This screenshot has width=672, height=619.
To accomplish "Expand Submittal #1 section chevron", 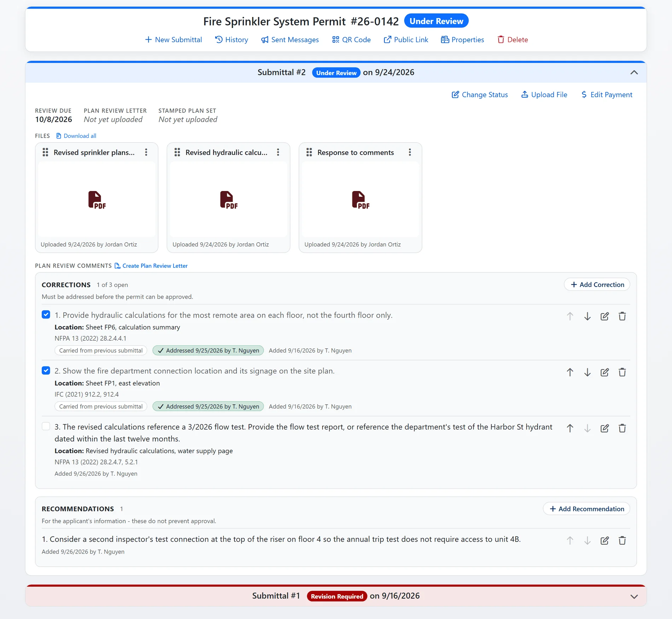I will pos(634,596).
